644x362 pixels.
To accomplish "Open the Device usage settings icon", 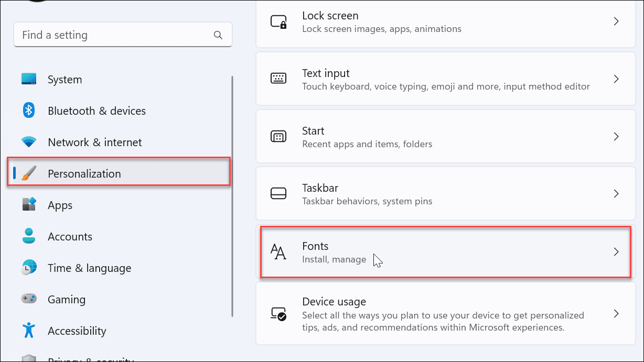I will 278,313.
